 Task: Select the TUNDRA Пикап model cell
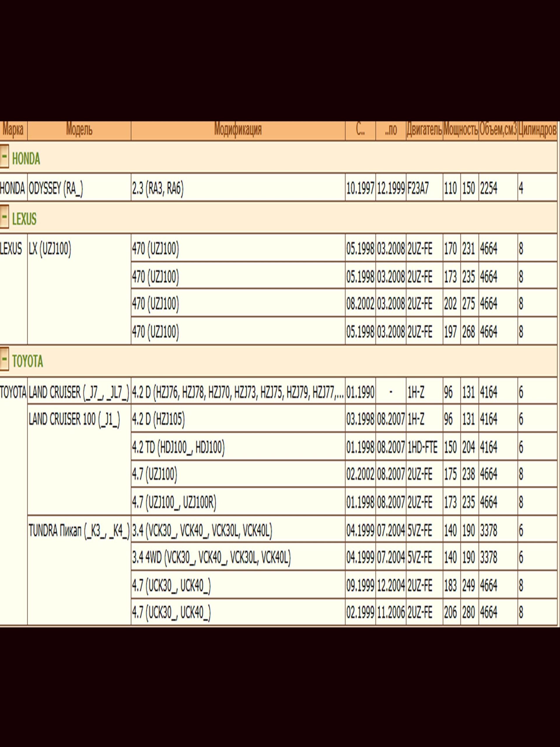[x=79, y=531]
